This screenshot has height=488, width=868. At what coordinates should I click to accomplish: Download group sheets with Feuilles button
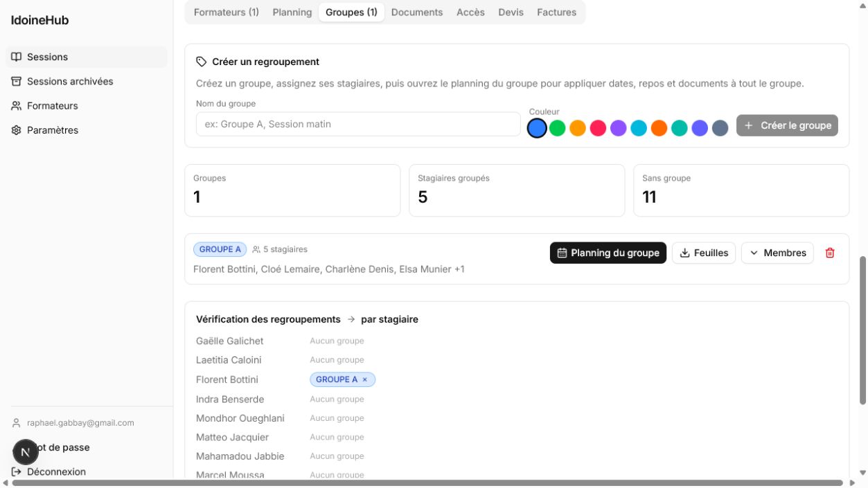[704, 253]
